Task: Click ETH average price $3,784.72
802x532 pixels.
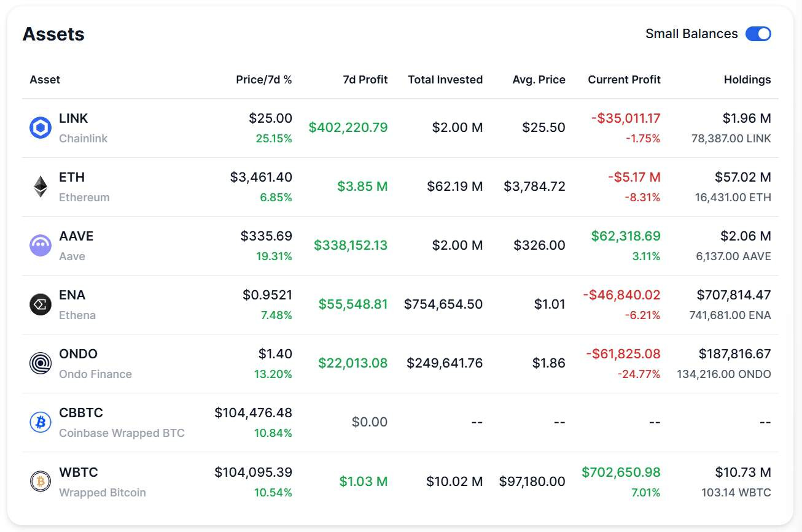Action: [x=534, y=187]
